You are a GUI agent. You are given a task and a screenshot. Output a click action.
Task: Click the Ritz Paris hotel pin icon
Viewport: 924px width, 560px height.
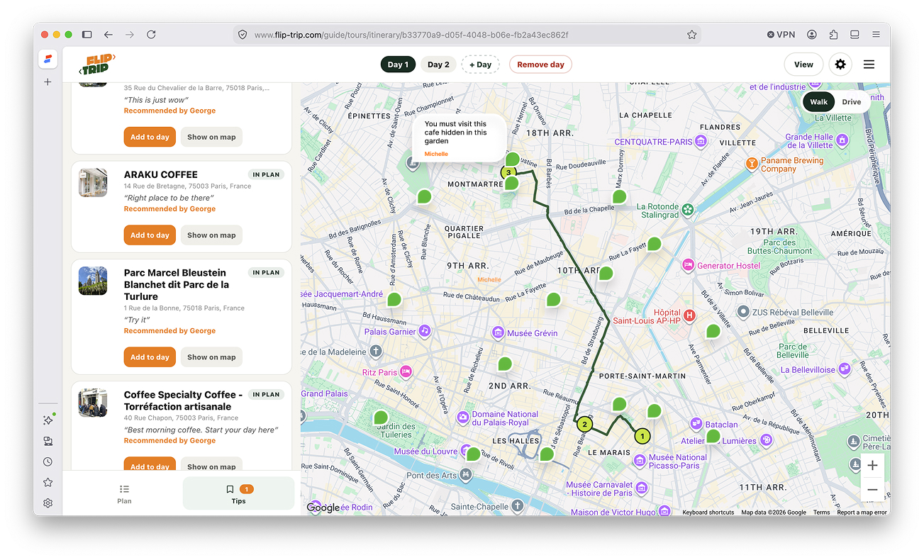pyautogui.click(x=406, y=371)
